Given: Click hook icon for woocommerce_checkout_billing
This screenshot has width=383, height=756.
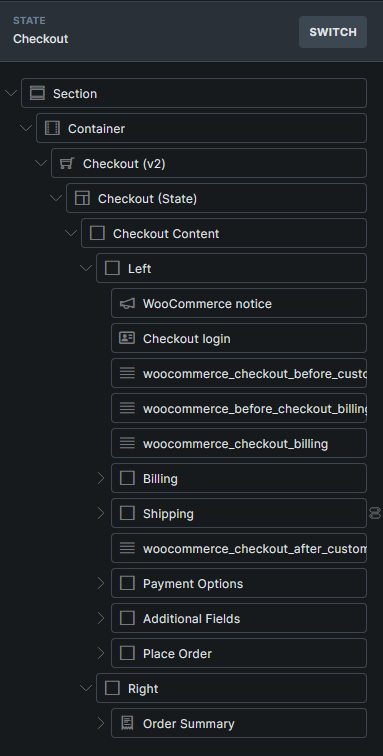Looking at the screenshot, I should pos(127,443).
